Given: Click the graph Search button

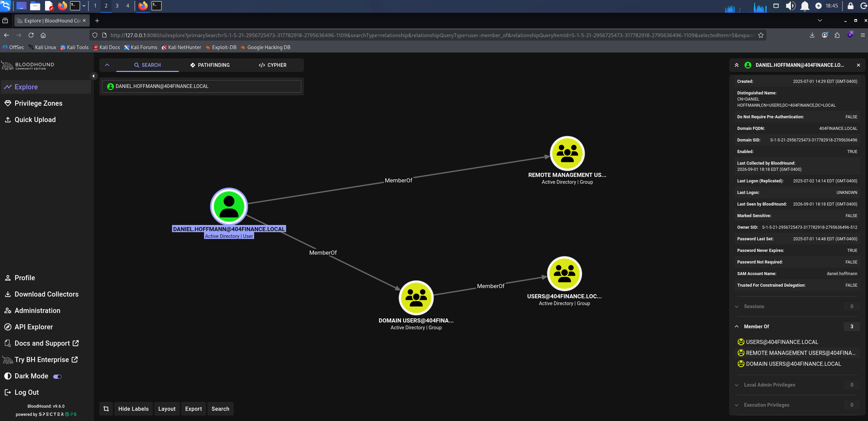Looking at the screenshot, I should click(x=220, y=409).
